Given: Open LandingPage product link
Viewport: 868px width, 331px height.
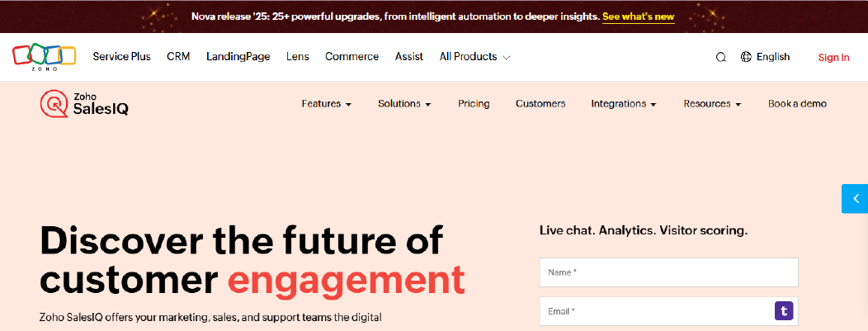Looking at the screenshot, I should 238,56.
